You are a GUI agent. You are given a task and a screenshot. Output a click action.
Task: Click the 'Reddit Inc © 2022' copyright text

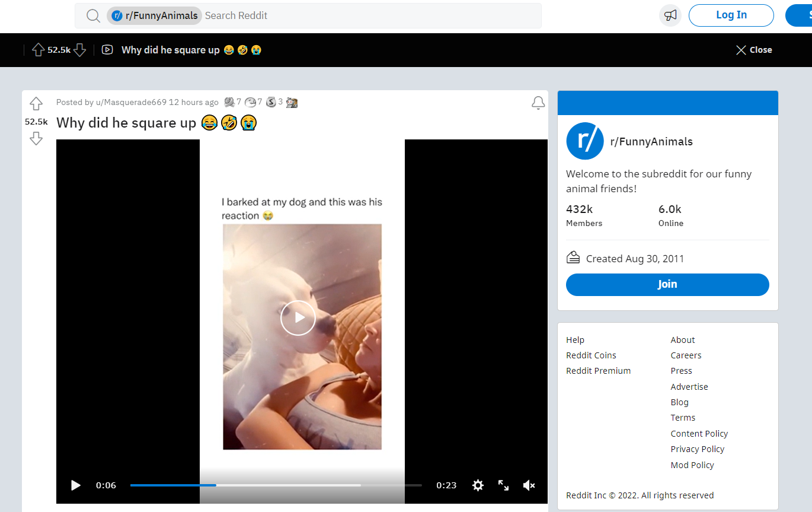point(640,495)
